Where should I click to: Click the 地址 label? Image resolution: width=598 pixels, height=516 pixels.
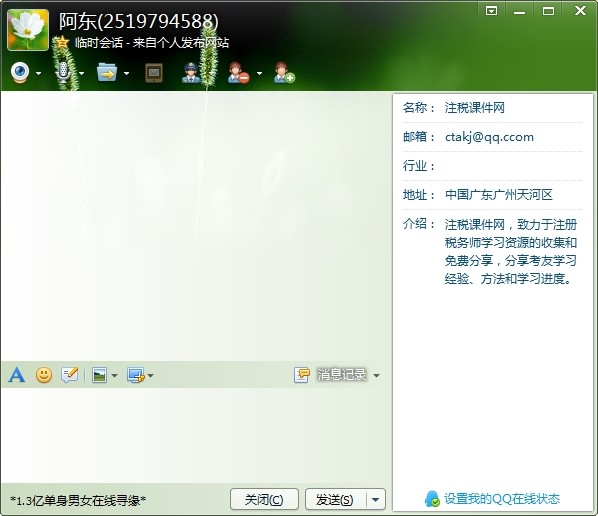419,195
